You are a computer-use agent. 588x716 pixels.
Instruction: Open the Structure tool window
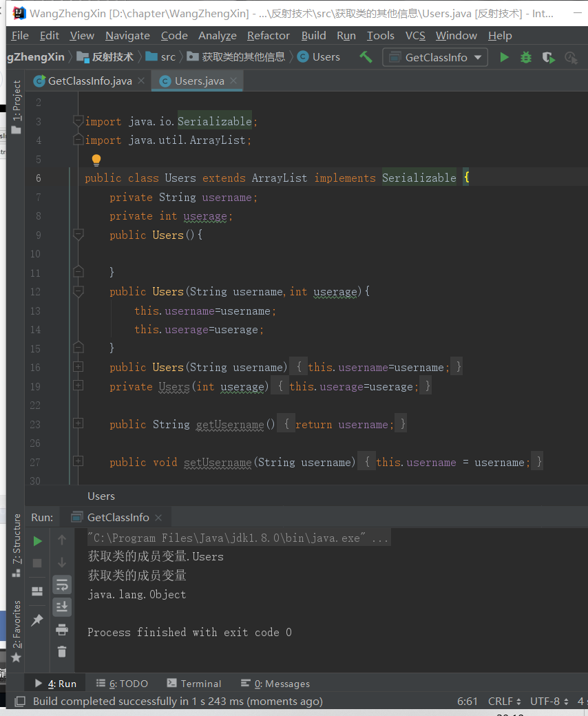(17, 546)
